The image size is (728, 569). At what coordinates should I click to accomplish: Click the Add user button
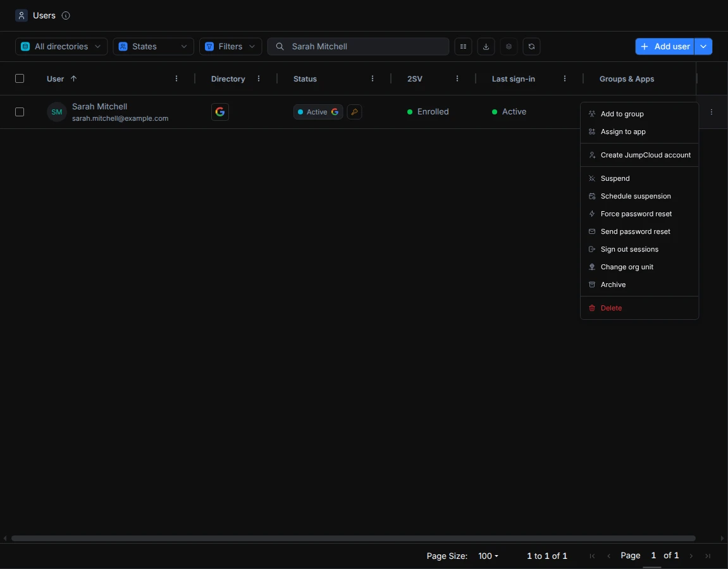(664, 46)
